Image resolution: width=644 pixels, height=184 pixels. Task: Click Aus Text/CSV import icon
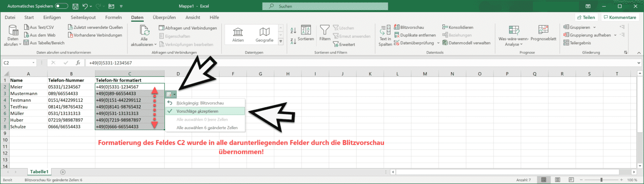coord(27,27)
